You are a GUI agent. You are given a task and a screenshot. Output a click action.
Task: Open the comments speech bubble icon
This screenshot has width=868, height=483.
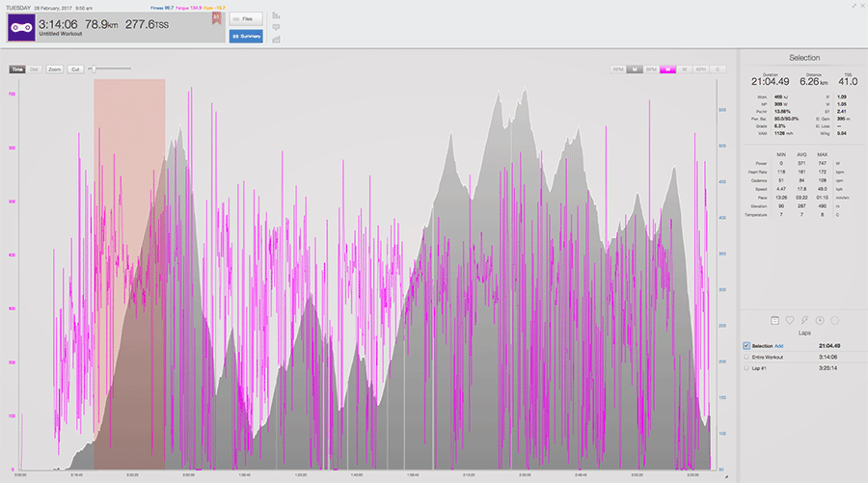(276, 27)
